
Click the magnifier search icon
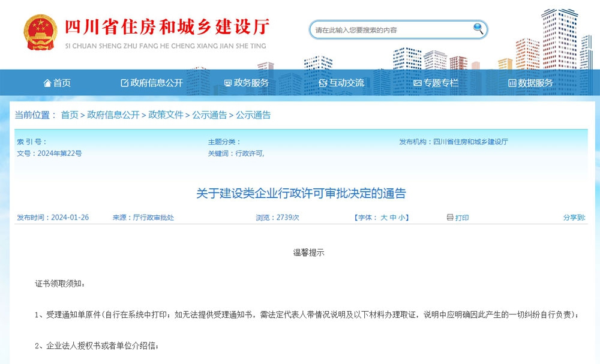tap(478, 29)
